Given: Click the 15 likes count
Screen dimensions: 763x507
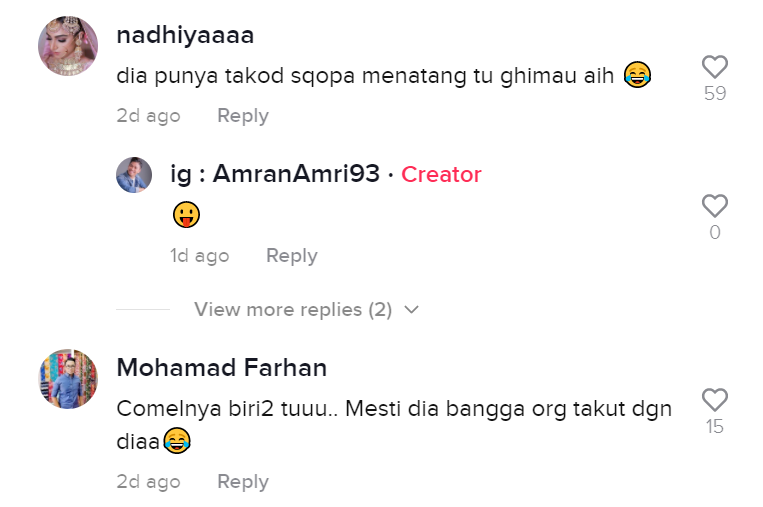Looking at the screenshot, I should (714, 427).
